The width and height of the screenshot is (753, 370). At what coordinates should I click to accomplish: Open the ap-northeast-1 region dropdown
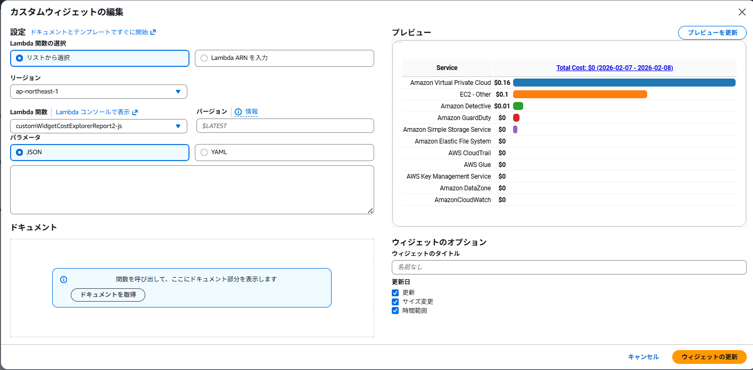pos(98,91)
